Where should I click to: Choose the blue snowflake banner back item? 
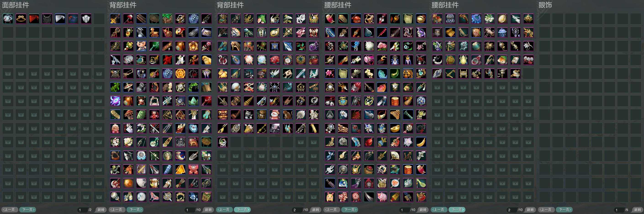pyautogui.click(x=275, y=46)
